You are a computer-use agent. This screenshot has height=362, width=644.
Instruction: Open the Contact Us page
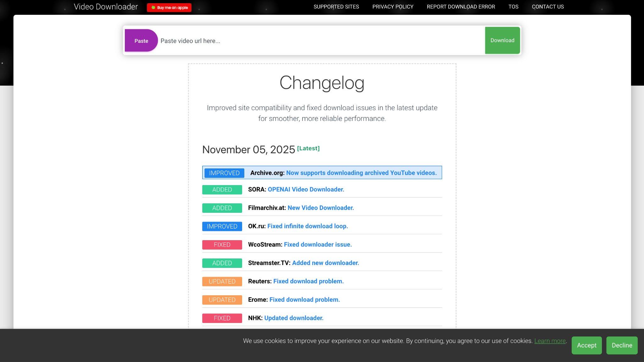547,7
